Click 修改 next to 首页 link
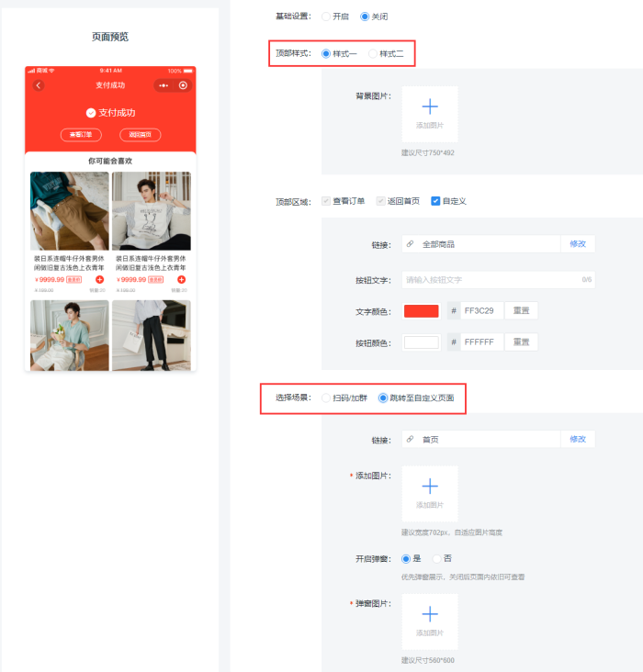643x672 pixels. pyautogui.click(x=578, y=440)
